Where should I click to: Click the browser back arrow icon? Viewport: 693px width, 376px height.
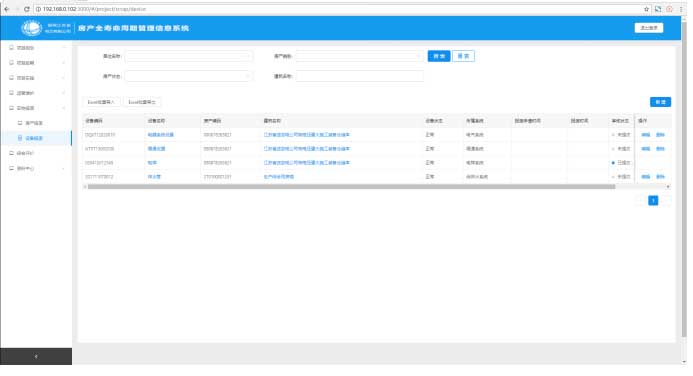7,9
